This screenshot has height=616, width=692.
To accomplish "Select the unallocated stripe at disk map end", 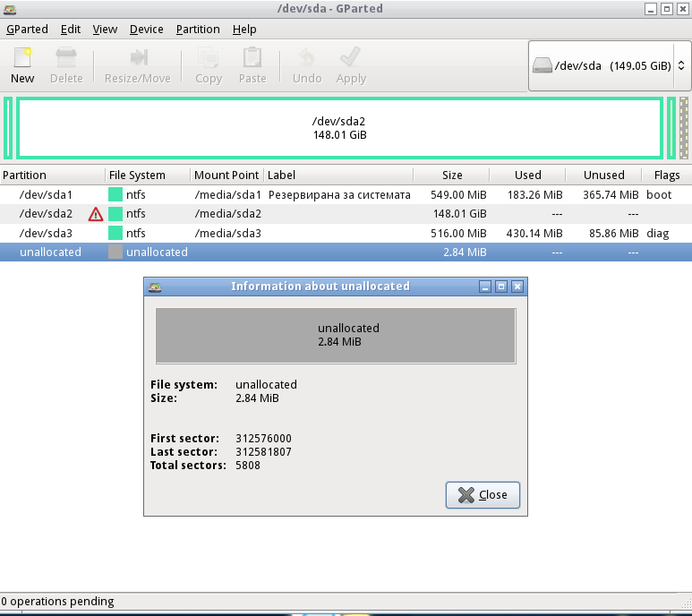I will [x=684, y=128].
